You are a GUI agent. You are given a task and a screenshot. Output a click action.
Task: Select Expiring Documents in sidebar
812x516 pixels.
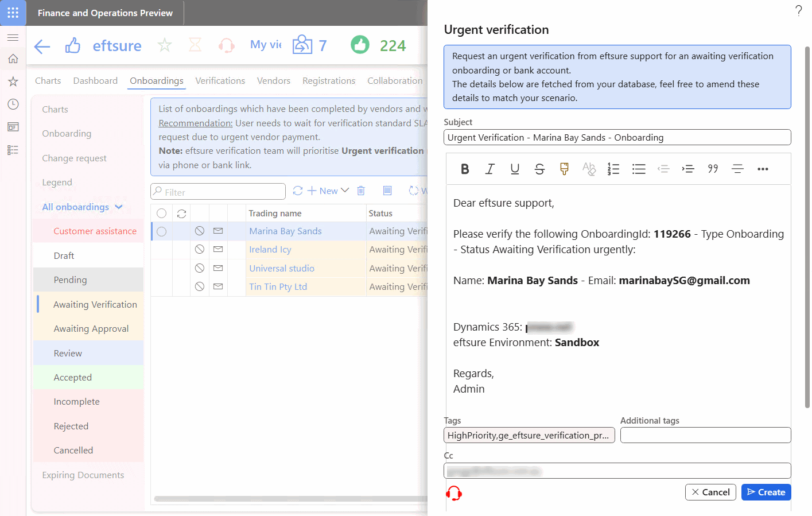83,475
